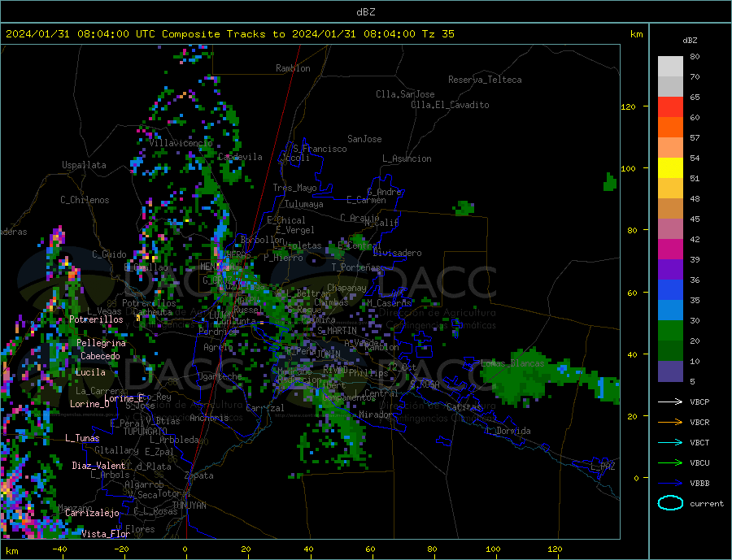732x560 pixels.
Task: Click the S_MARTIN place label
Action: [x=337, y=331]
